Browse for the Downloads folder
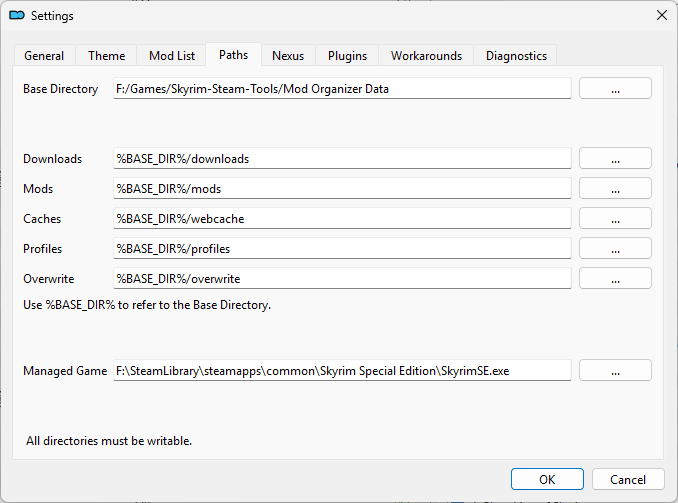 (x=615, y=159)
